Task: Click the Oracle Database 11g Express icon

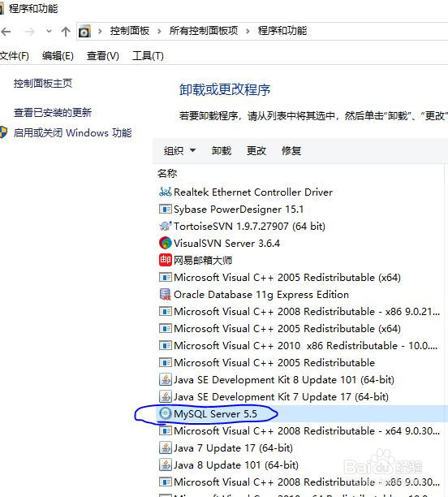Action: (x=165, y=295)
